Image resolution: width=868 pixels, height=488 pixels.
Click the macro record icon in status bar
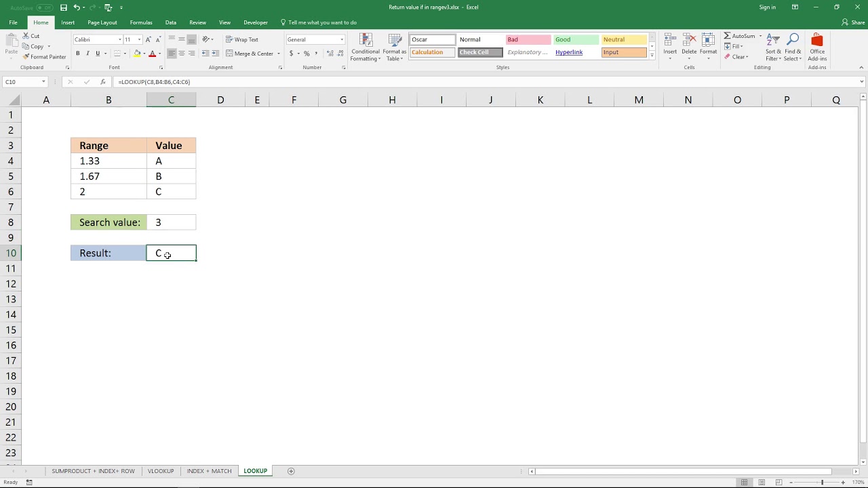29,483
